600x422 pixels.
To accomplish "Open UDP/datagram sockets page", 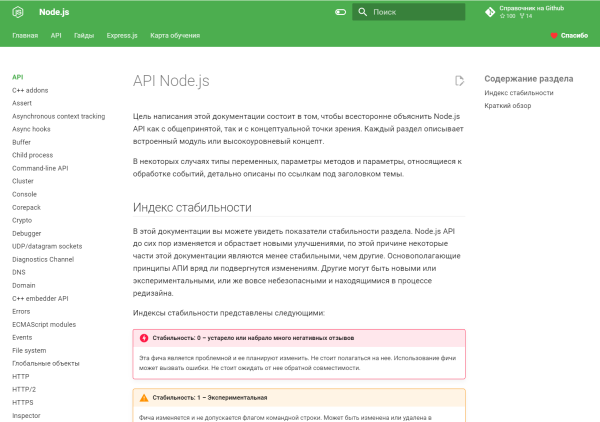I will pos(47,246).
